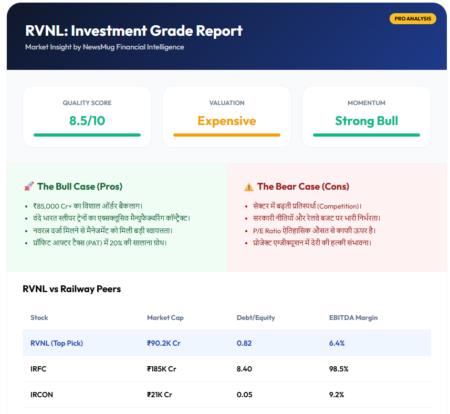The height and width of the screenshot is (414, 450).
Task: Click the 'Debt/Equity' column header
Action: coord(256,318)
